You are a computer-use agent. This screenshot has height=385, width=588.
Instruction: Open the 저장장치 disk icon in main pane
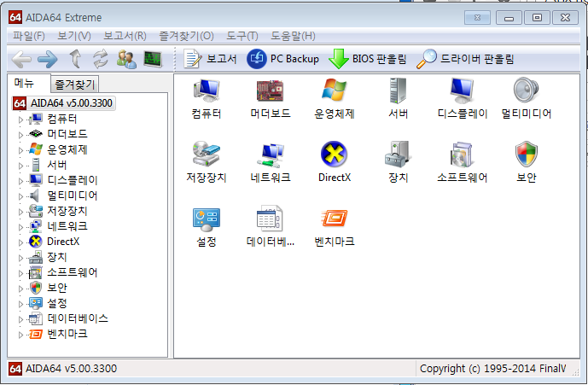207,154
